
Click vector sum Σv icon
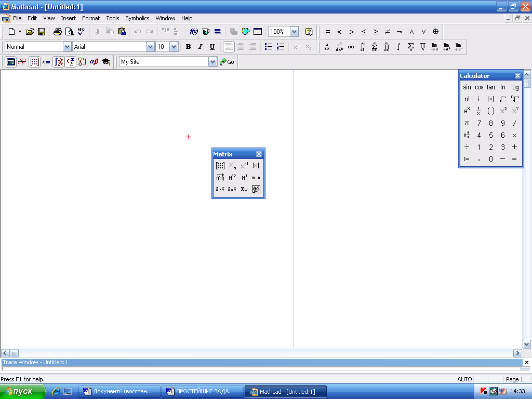244,189
